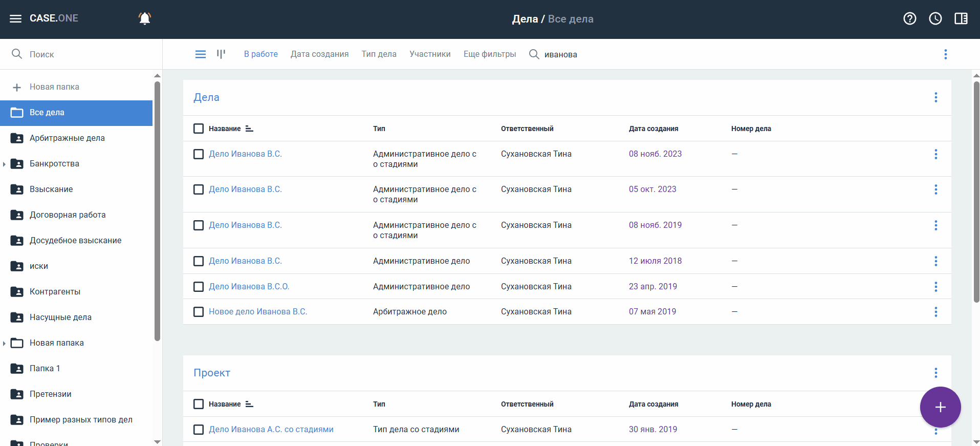
Task: Open Дело Иванова А.С. со стадиями link
Action: pos(271,430)
